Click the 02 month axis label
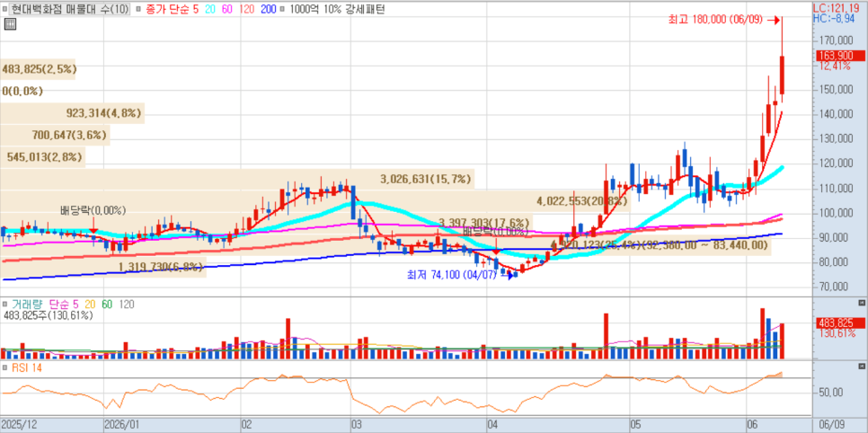 pyautogui.click(x=247, y=424)
